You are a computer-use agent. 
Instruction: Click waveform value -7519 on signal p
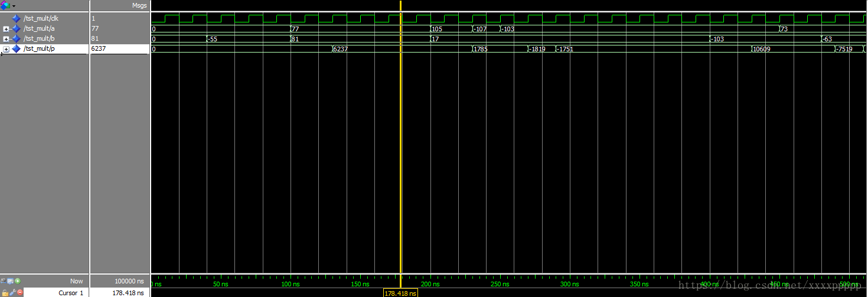click(844, 49)
